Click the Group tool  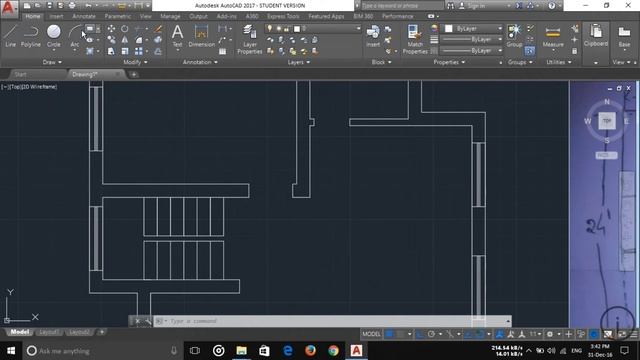[514, 36]
